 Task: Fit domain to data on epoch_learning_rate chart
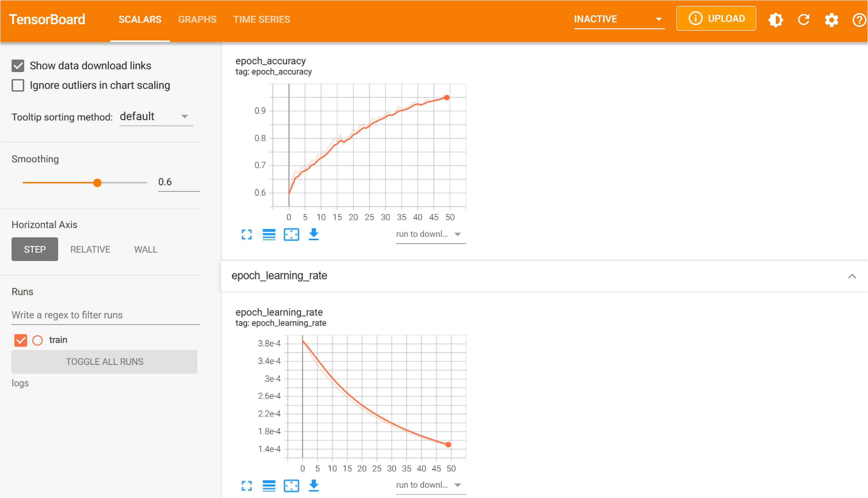291,486
